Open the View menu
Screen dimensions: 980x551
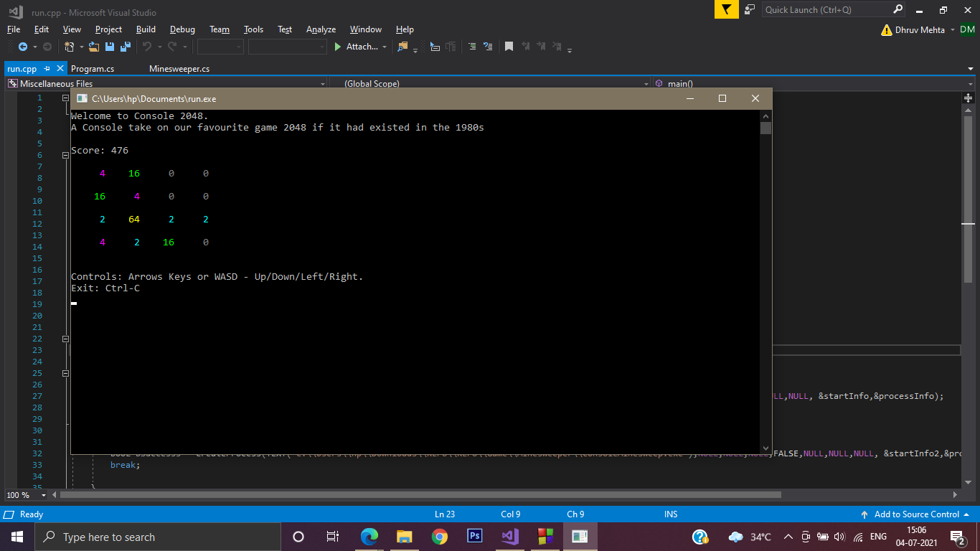(x=72, y=29)
